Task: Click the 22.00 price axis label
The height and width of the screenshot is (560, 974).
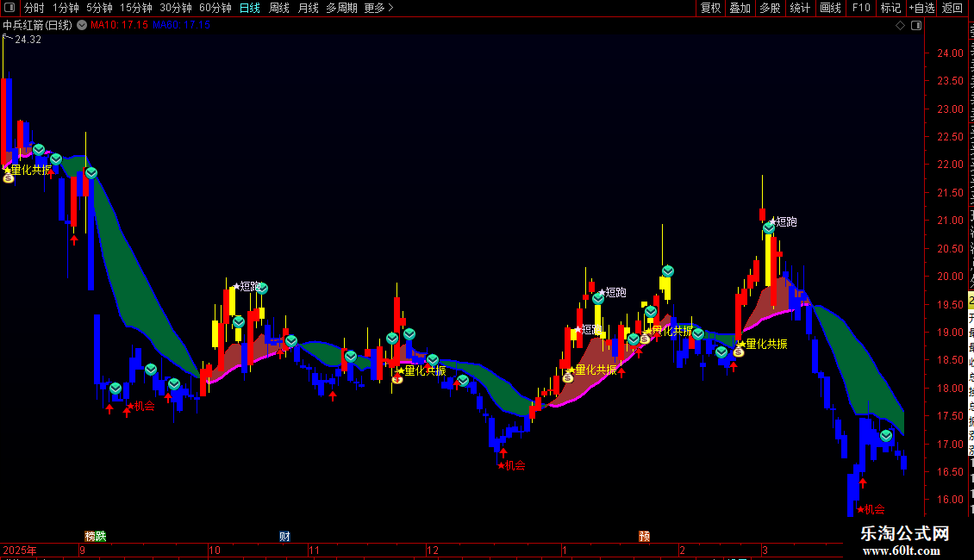Action: click(x=951, y=165)
